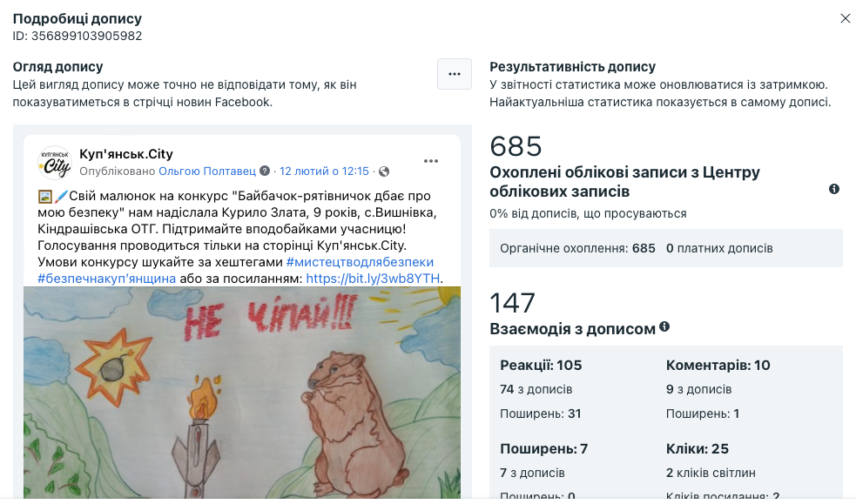
Task: Open the bit.ly/3wb8YTH link
Action: 373,279
